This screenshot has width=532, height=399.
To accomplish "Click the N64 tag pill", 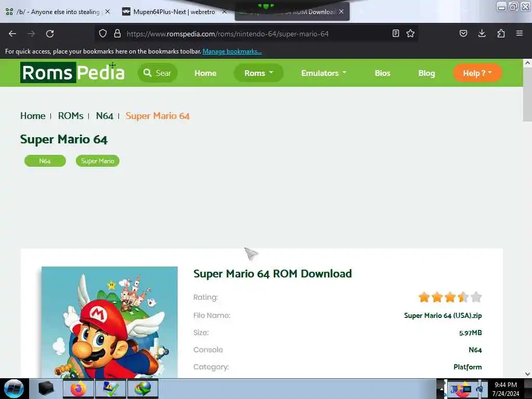I will [x=45, y=161].
